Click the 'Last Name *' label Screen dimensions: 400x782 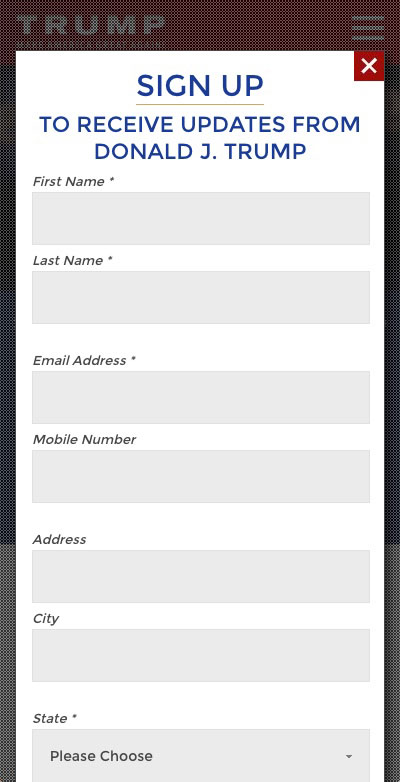(x=72, y=260)
